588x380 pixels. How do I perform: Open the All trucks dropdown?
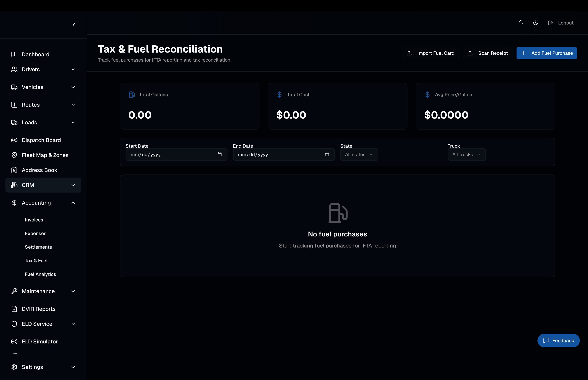click(466, 154)
